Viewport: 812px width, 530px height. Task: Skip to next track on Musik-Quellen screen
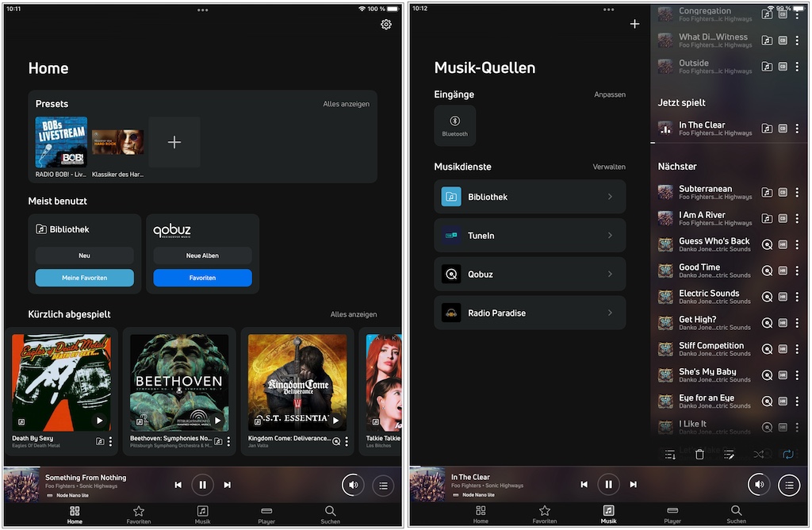click(x=633, y=485)
